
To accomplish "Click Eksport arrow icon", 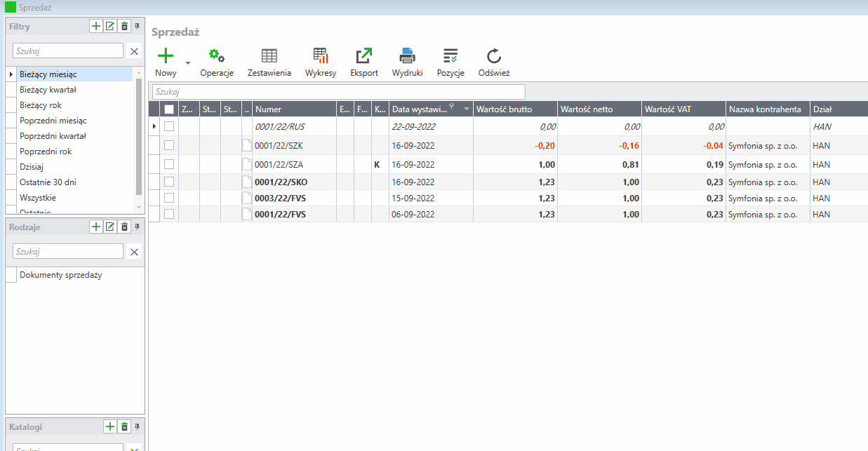I will [364, 56].
